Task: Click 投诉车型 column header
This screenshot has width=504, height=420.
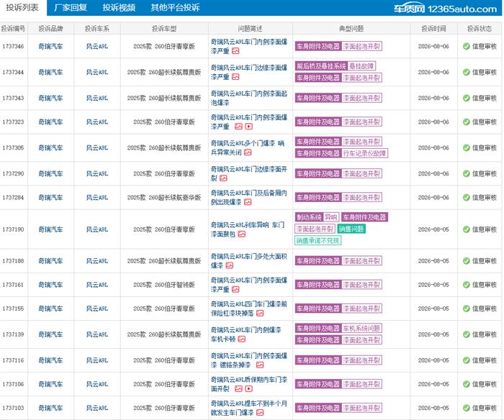Action: pyautogui.click(x=164, y=29)
